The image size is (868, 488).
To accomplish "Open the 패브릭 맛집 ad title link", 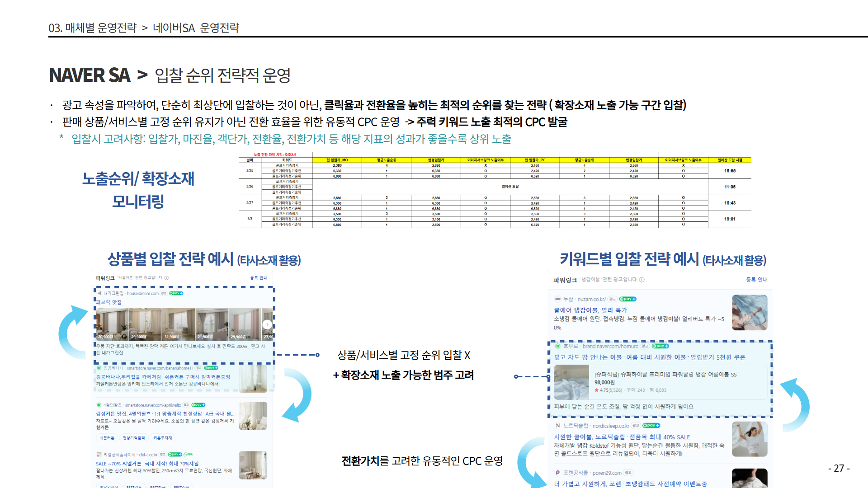I will pyautogui.click(x=108, y=302).
